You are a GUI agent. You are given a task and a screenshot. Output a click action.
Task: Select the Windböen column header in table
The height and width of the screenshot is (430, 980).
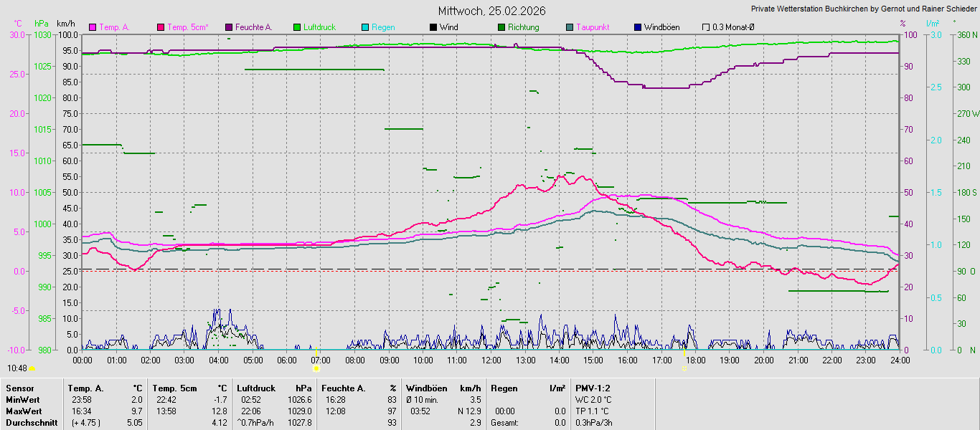tap(426, 388)
